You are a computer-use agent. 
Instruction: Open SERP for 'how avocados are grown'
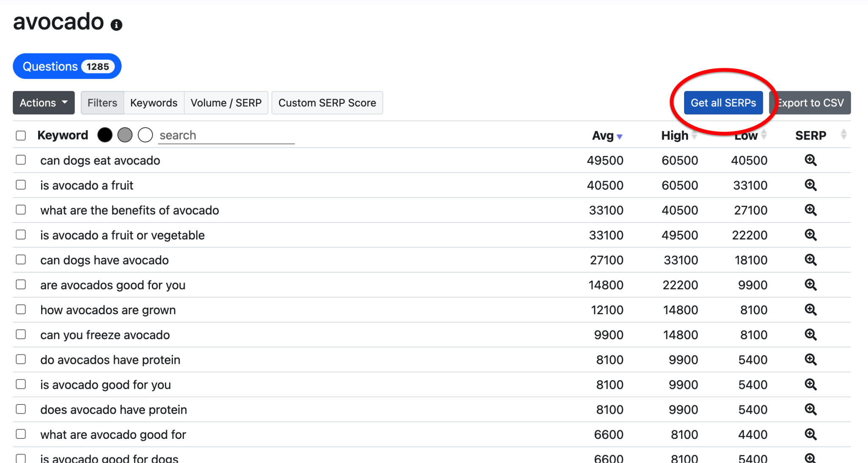click(810, 310)
